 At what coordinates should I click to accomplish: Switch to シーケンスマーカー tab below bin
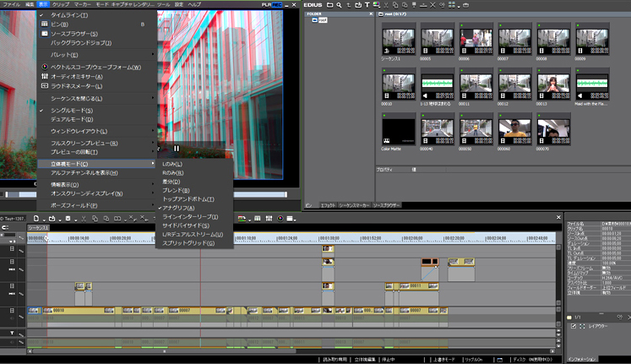[x=354, y=205]
